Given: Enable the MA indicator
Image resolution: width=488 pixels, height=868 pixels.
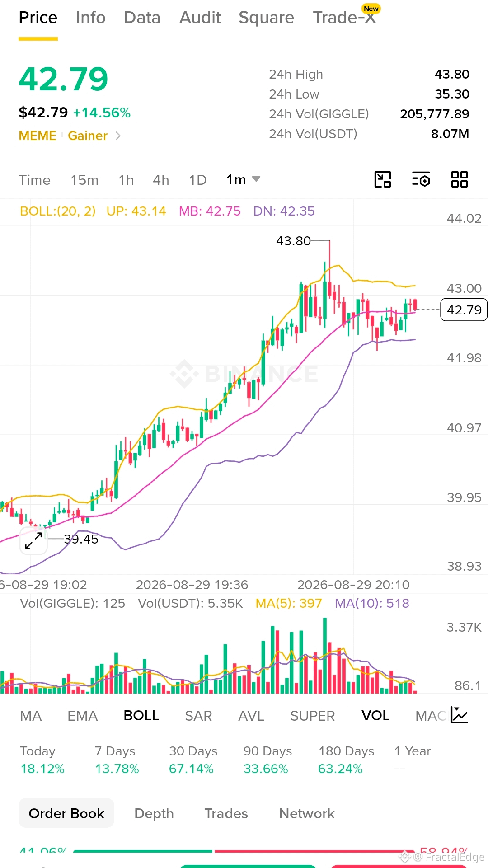Looking at the screenshot, I should coord(31,716).
